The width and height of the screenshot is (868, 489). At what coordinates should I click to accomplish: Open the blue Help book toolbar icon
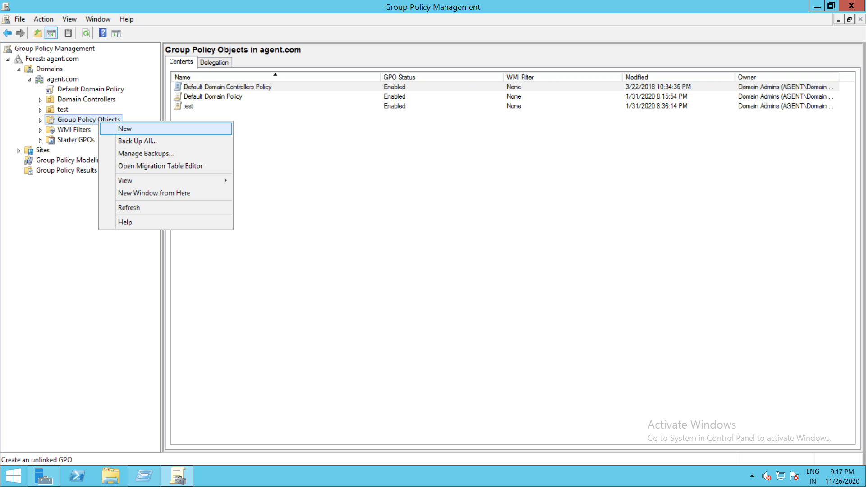click(103, 33)
